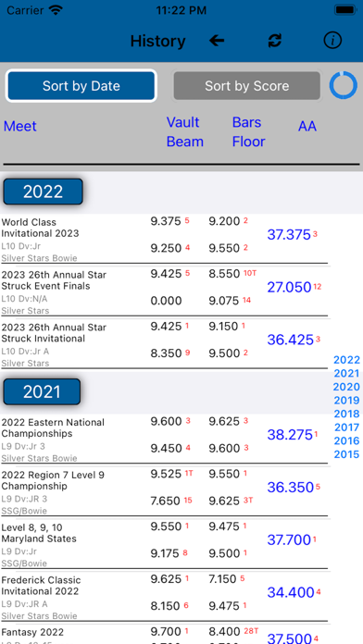
Task: Open Frederick Classic Invitational 2022 row
Action: [165, 598]
